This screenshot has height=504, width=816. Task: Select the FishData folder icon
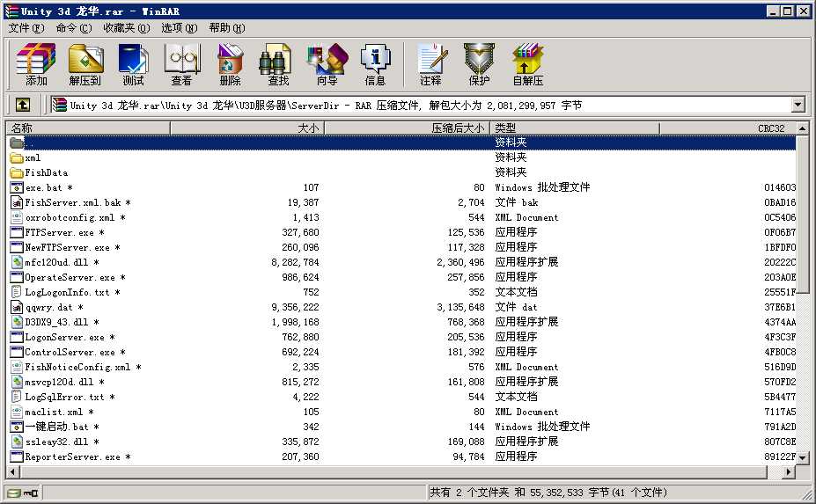tap(17, 172)
